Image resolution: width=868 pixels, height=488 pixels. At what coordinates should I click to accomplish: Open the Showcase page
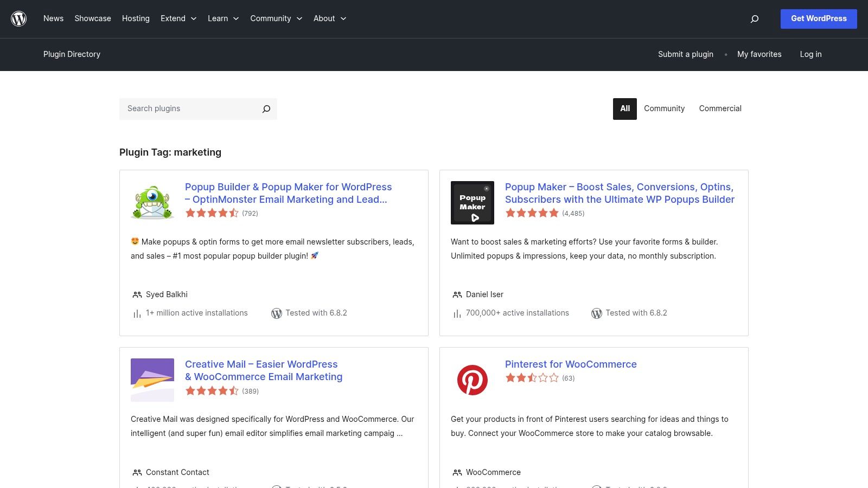(93, 18)
